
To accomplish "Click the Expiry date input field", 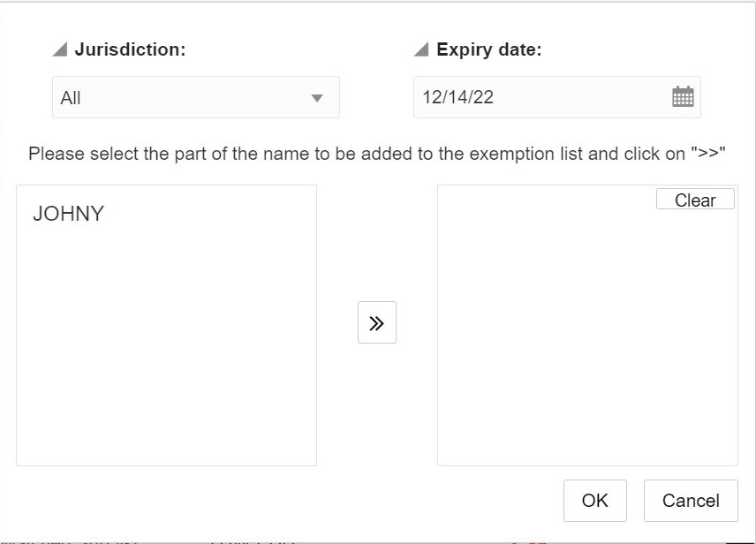I will (530, 97).
